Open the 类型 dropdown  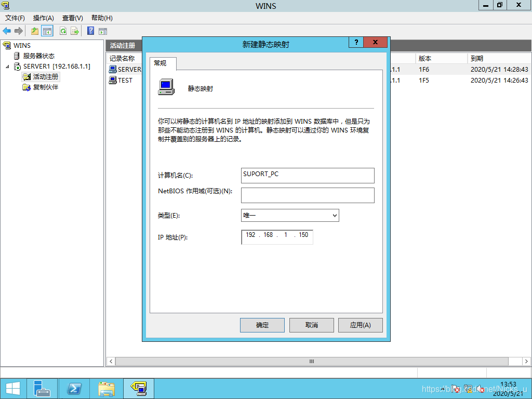tap(290, 215)
